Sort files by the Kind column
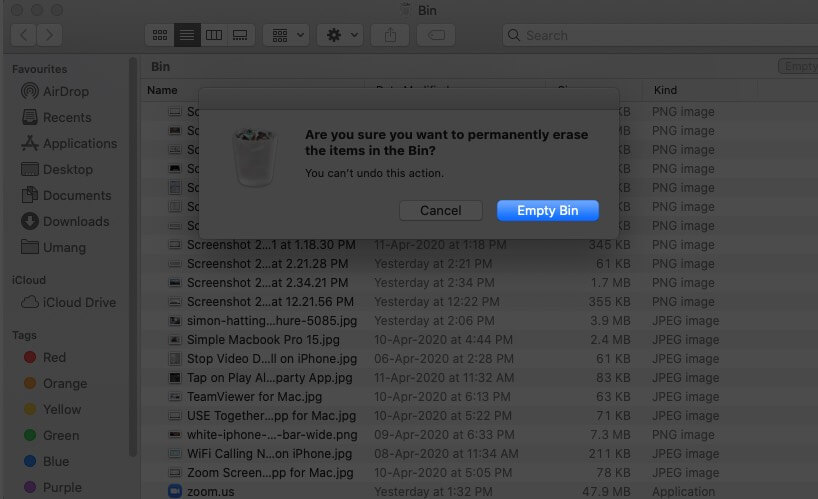Screen dimensions: 818x499 (665, 90)
